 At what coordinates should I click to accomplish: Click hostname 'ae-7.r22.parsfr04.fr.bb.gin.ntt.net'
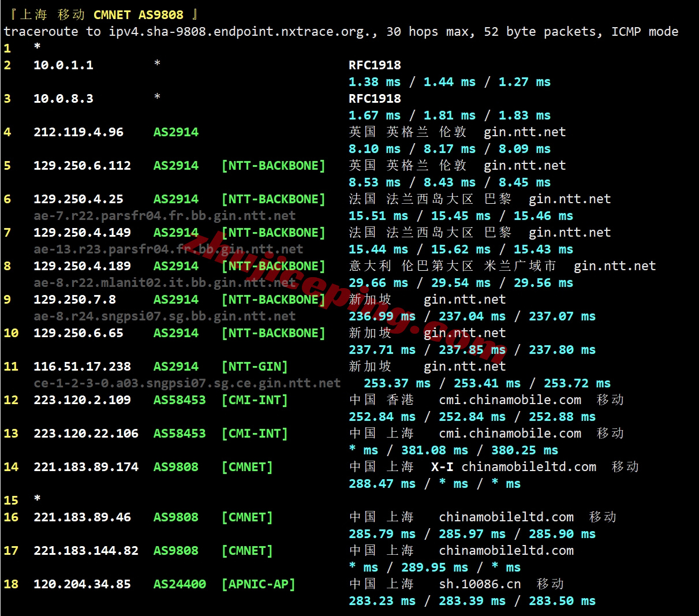click(165, 216)
